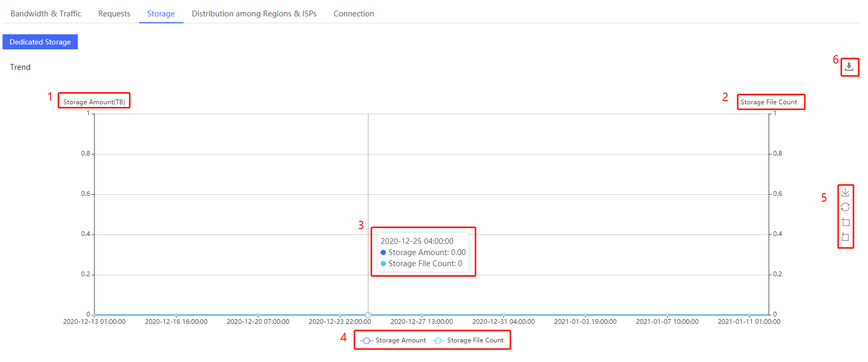Select the Storage tab

pos(161,14)
